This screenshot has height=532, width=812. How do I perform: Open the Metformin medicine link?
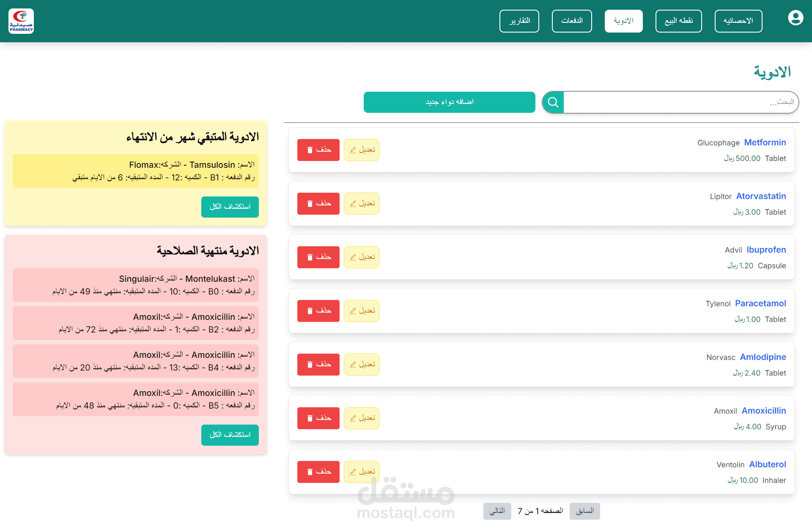point(765,142)
